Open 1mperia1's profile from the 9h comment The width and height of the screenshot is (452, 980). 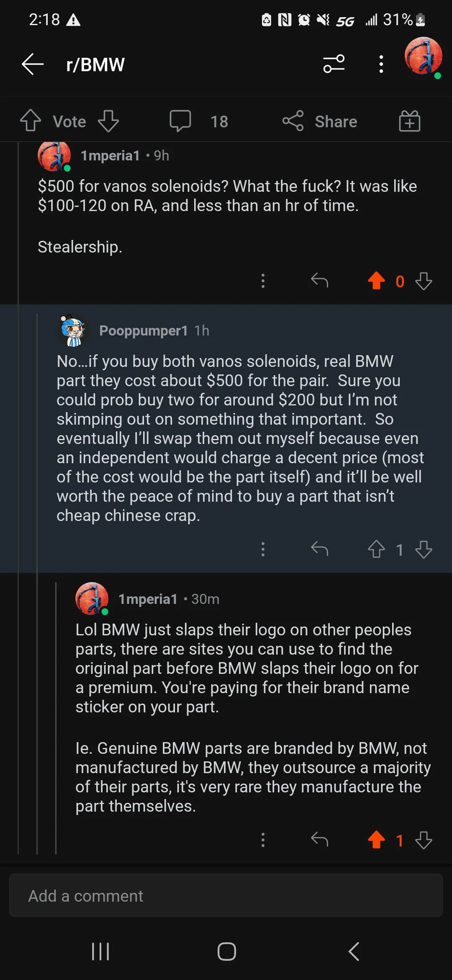point(110,156)
